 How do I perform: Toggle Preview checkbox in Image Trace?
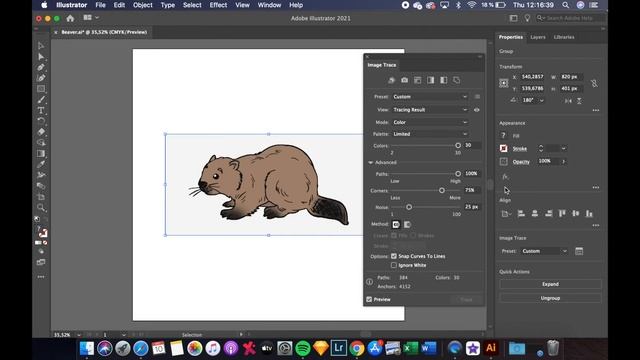point(369,299)
